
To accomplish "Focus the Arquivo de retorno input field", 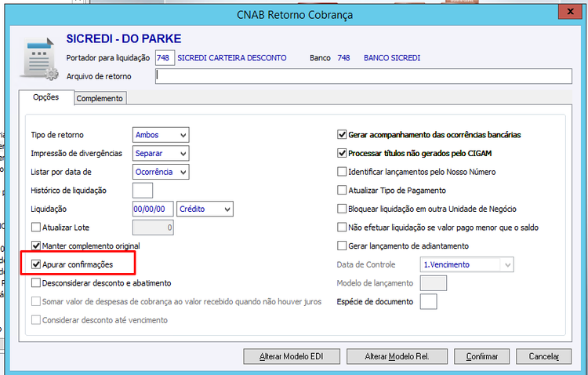I will (x=363, y=76).
